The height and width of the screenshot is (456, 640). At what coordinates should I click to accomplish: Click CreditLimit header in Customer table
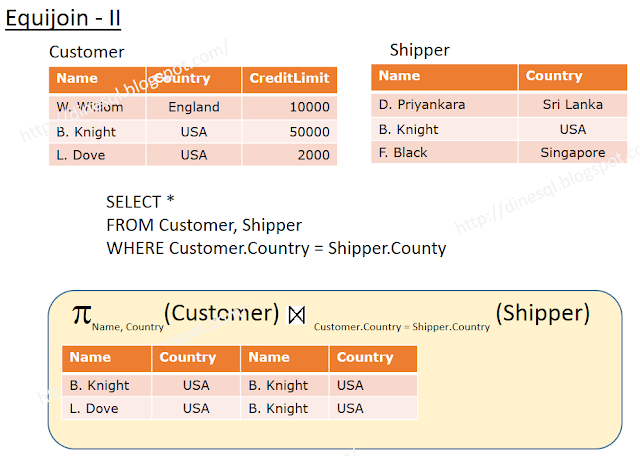288,79
